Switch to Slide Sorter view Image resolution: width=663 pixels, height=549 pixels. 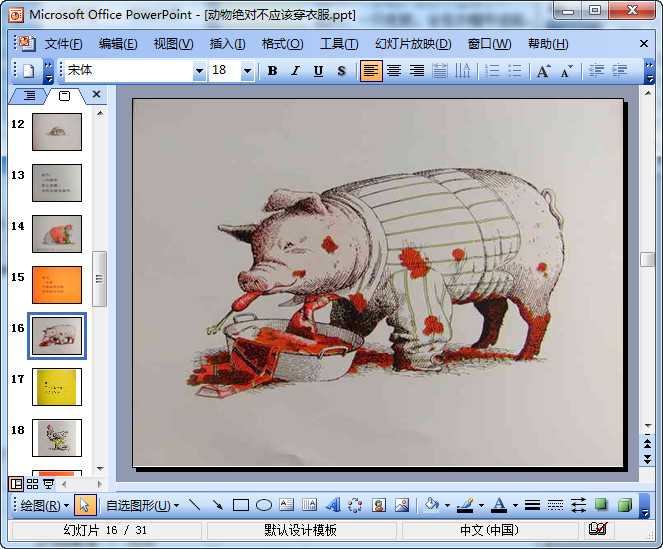coord(33,484)
